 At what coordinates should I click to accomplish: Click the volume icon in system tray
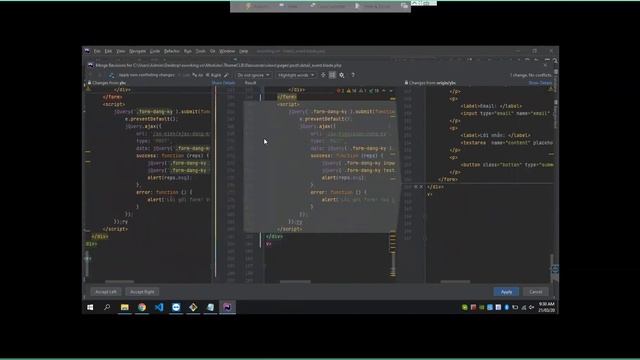click(x=531, y=307)
